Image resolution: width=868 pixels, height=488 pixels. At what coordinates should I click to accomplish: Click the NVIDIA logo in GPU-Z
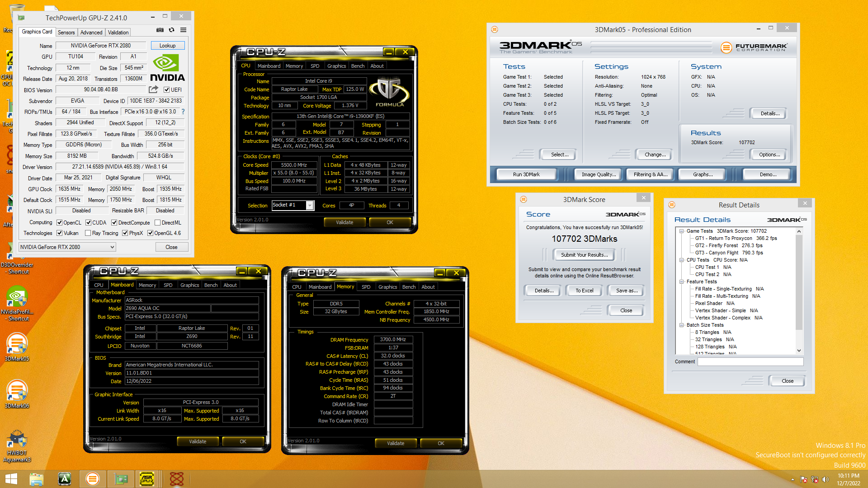point(167,68)
